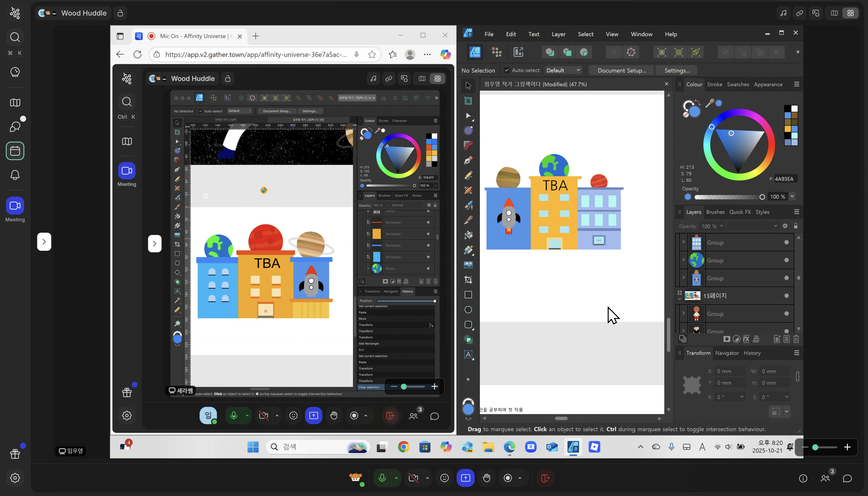
Task: Click the Document Setup button
Action: pyautogui.click(x=622, y=70)
